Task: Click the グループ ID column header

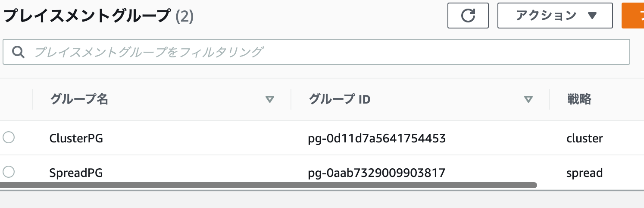Action: point(340,100)
